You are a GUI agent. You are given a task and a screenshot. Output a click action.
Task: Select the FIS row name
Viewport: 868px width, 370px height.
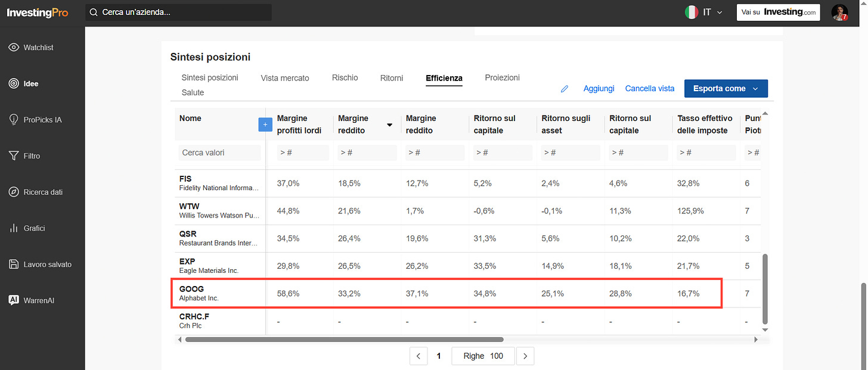click(186, 179)
